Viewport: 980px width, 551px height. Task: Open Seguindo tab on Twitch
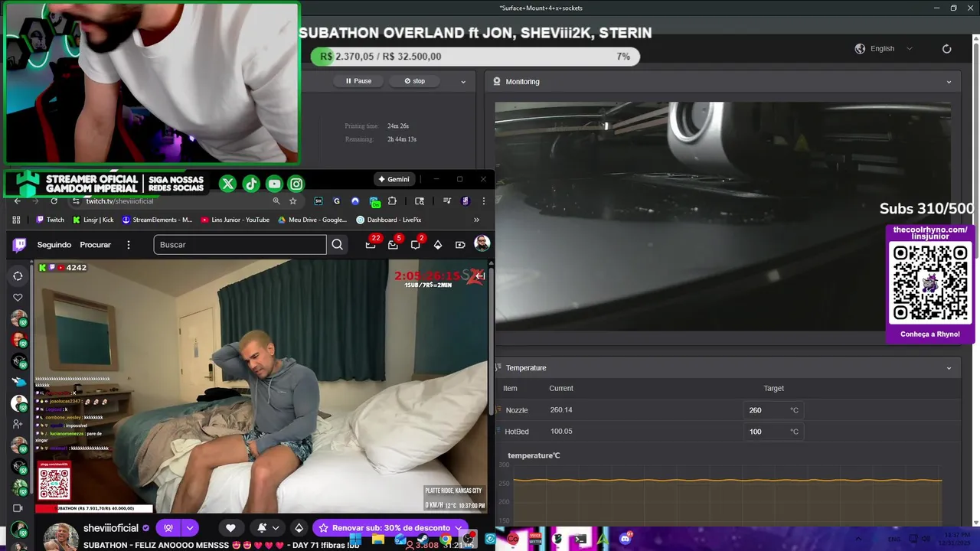coord(54,245)
